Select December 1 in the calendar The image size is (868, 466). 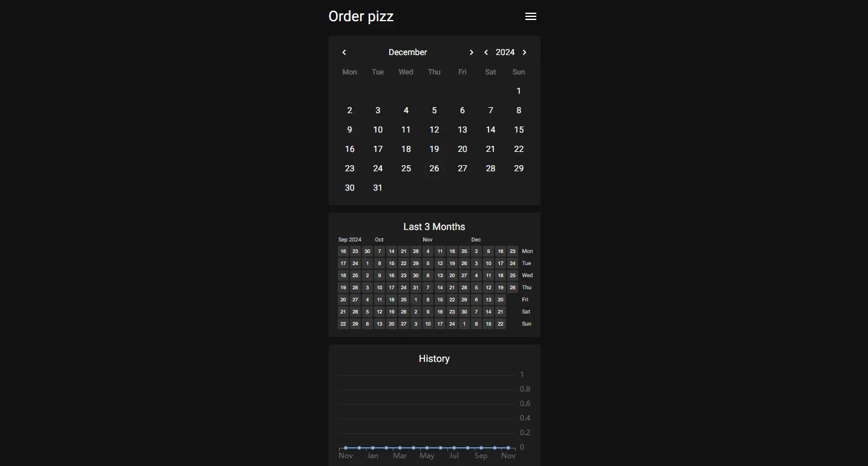tap(519, 91)
